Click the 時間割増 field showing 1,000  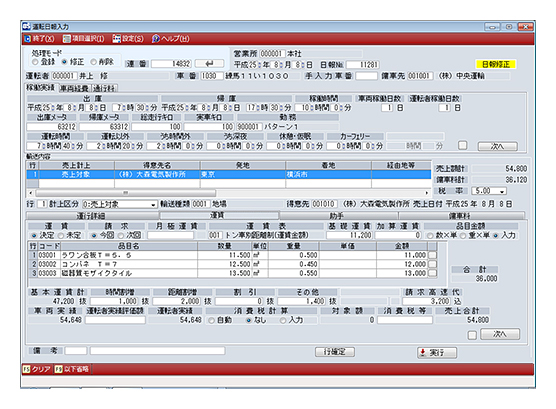tap(115, 301)
